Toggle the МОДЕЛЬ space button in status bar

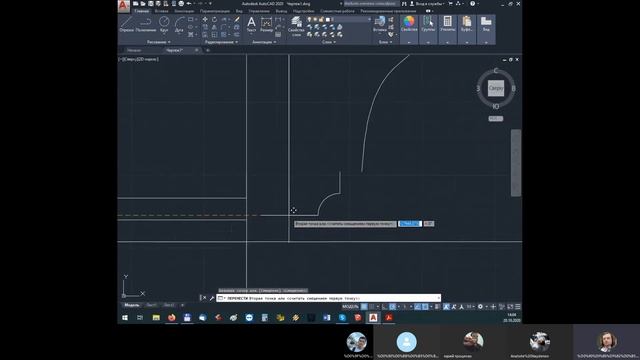pos(350,307)
